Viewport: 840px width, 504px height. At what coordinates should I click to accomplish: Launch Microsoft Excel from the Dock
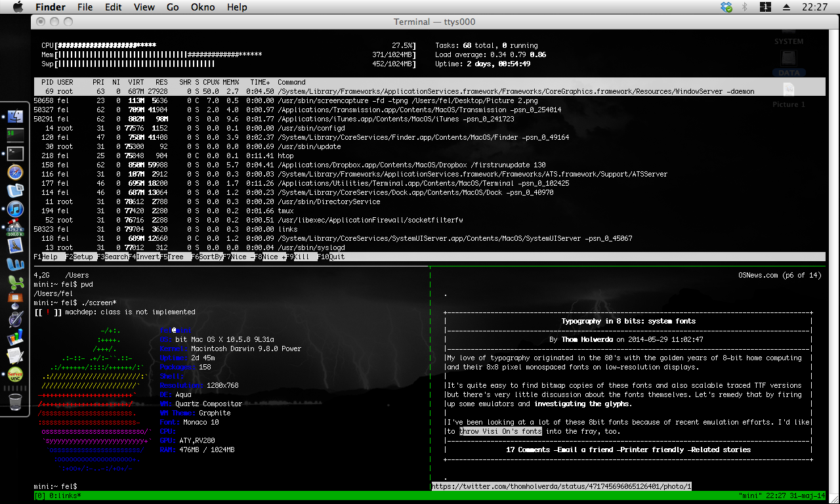tap(15, 283)
